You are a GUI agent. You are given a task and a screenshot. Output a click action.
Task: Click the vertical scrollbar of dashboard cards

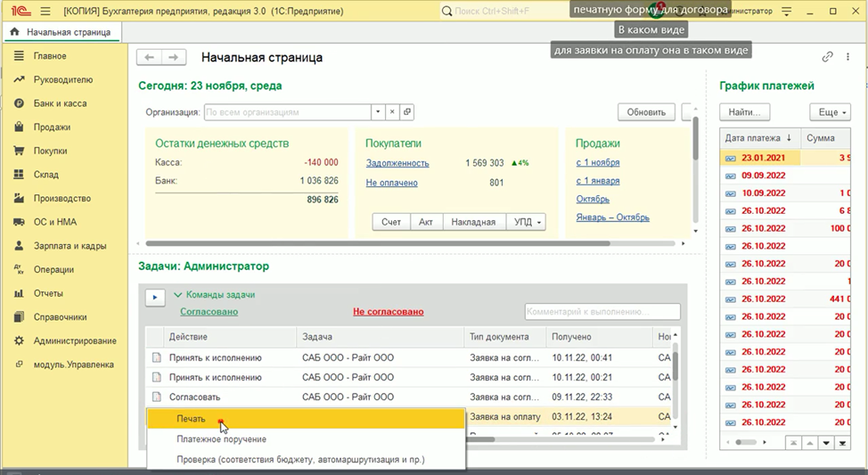tap(695, 138)
